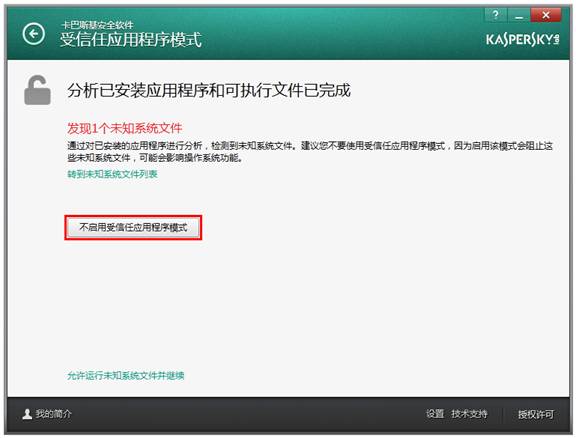The image size is (576, 438).
Task: Open 我的简介 text label in the footer
Action: pyautogui.click(x=54, y=414)
